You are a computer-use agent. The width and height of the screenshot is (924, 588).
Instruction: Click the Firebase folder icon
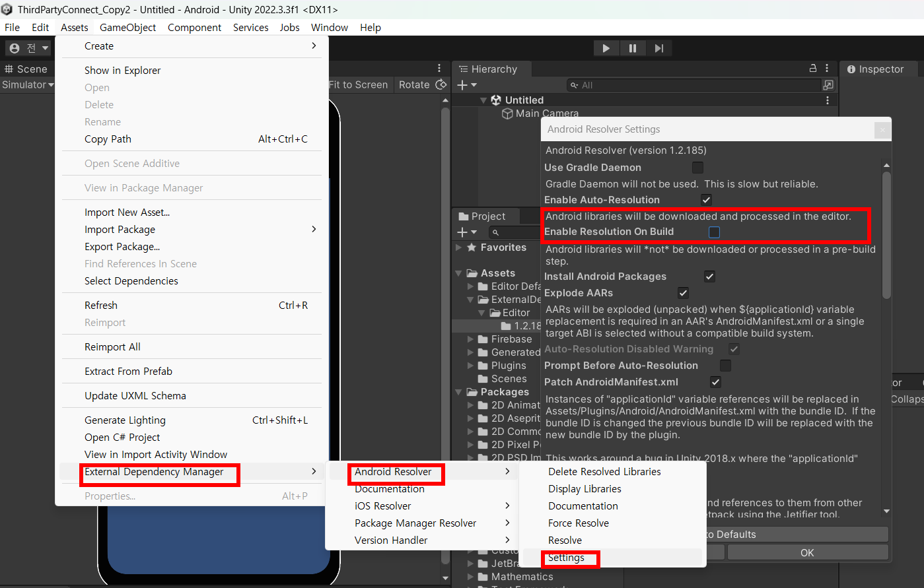(483, 339)
